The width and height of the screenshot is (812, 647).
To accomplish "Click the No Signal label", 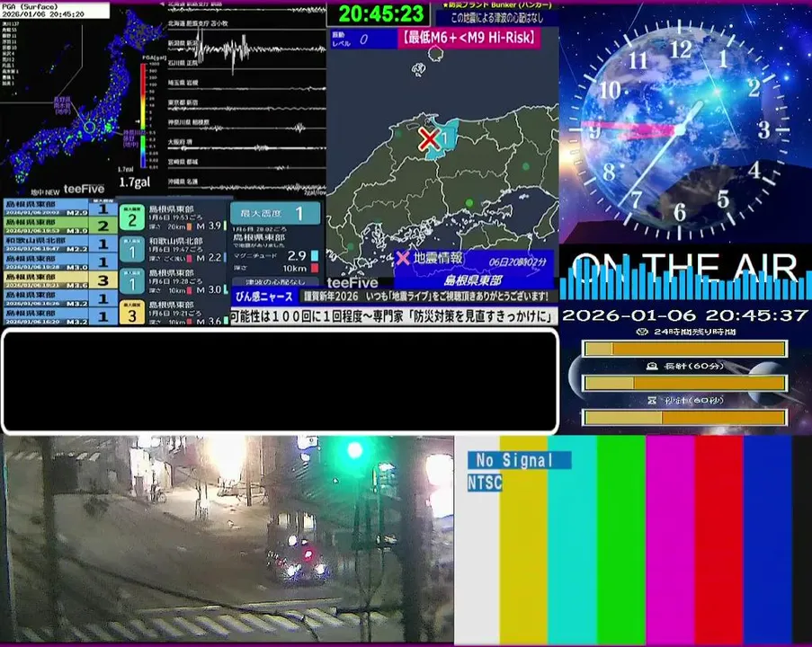I will point(519,459).
